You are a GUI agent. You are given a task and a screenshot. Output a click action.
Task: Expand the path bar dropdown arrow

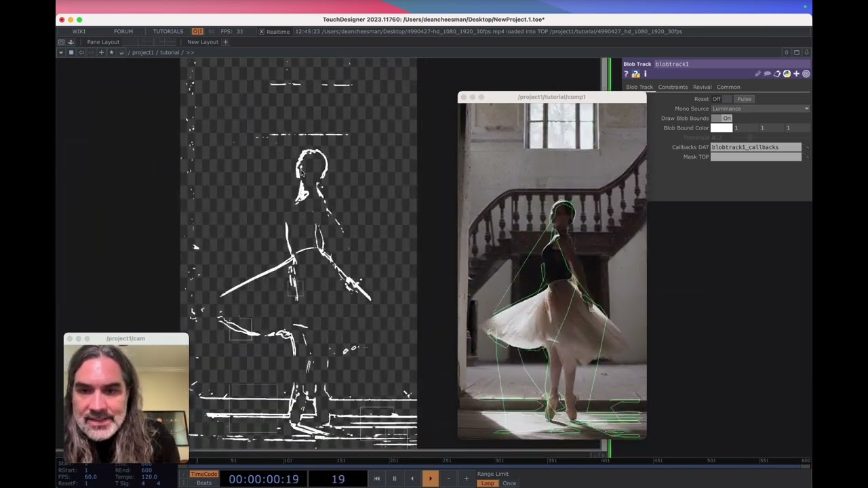[x=61, y=52]
